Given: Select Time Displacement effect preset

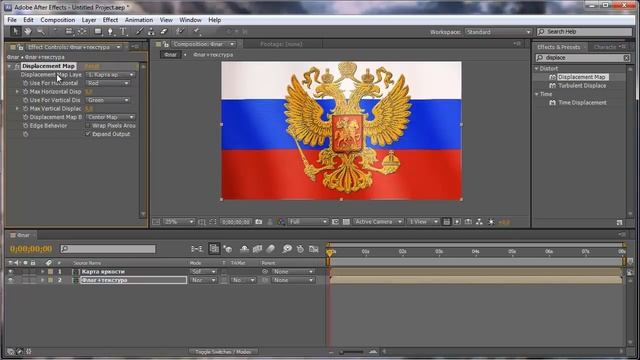Looking at the screenshot, I should tap(582, 103).
